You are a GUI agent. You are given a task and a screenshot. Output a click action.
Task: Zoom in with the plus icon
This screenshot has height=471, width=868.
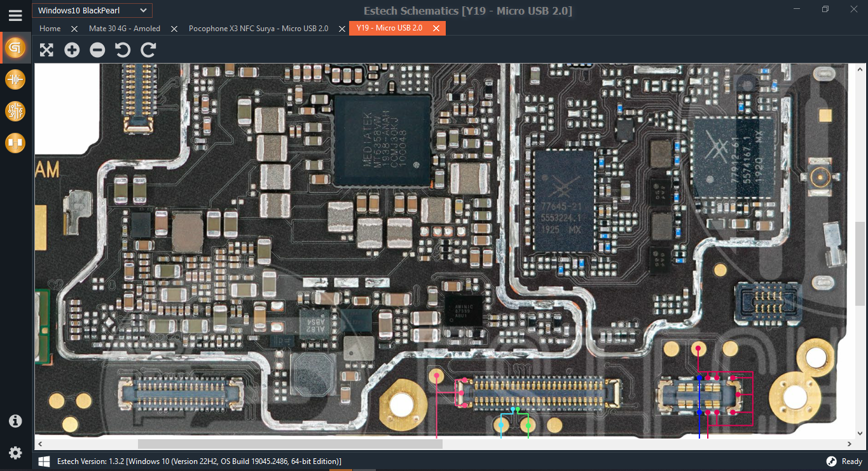(72, 50)
